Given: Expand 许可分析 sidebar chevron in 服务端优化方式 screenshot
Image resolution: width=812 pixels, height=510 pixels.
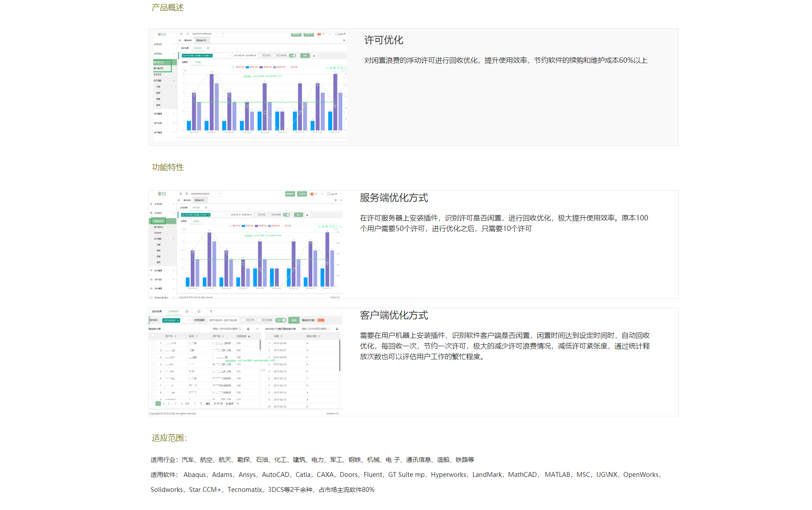Looking at the screenshot, I should 174,204.
